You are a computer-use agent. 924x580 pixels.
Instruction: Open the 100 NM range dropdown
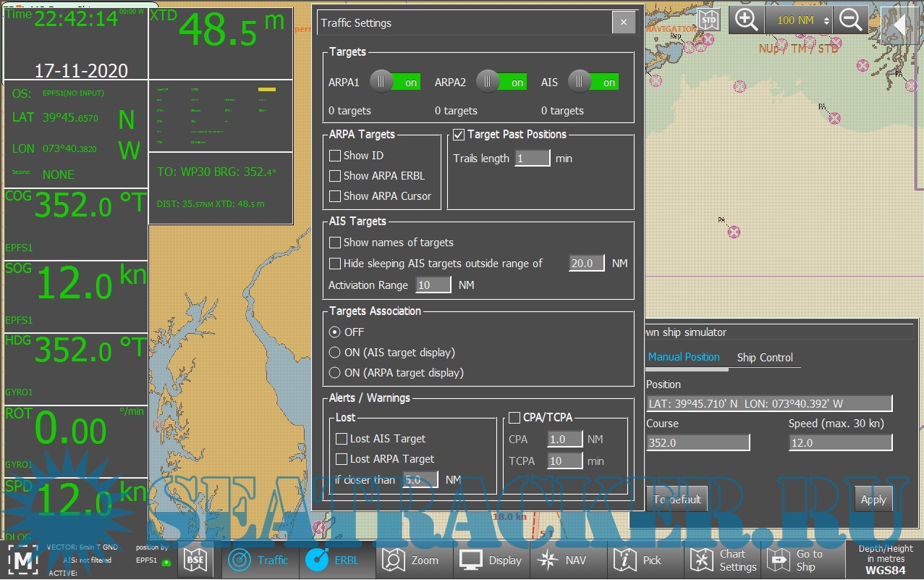click(798, 20)
